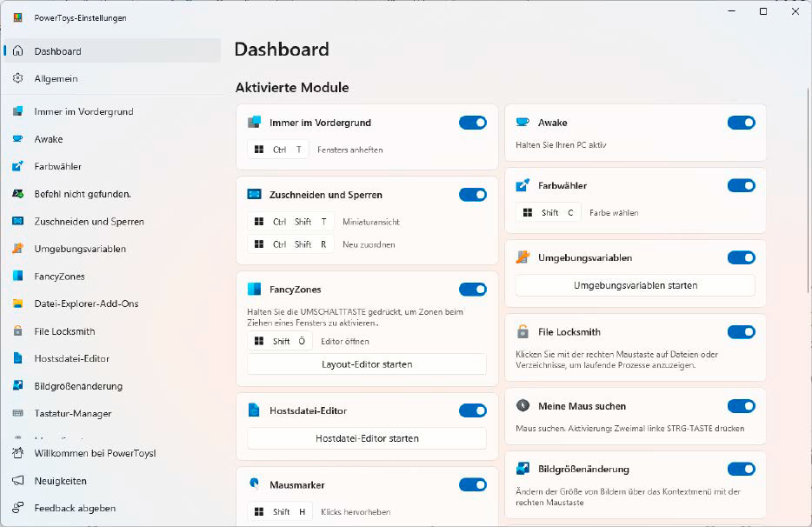Open Allgemein settings in the sidebar
The height and width of the screenshot is (527, 812).
pyautogui.click(x=112, y=78)
